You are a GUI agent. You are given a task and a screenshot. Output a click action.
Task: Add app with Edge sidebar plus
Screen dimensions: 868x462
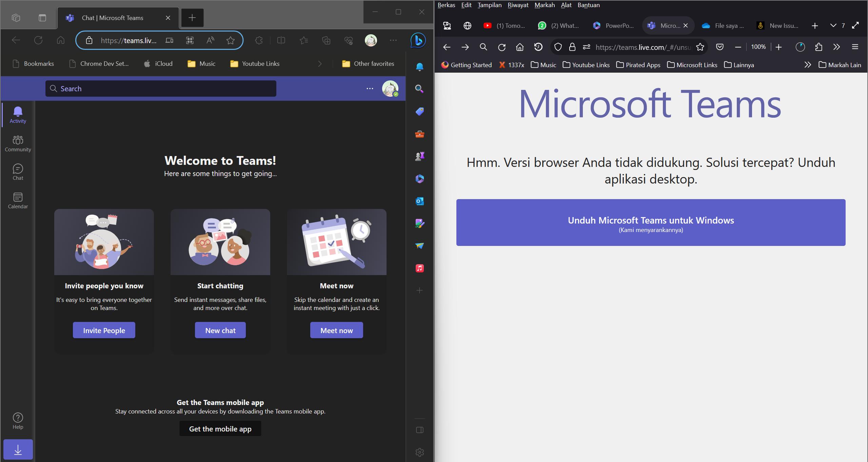(x=419, y=290)
